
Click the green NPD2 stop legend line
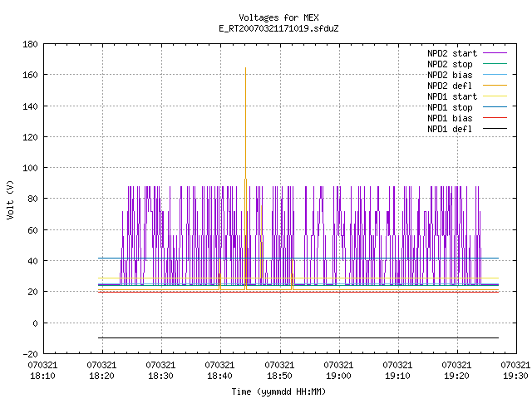495,63
